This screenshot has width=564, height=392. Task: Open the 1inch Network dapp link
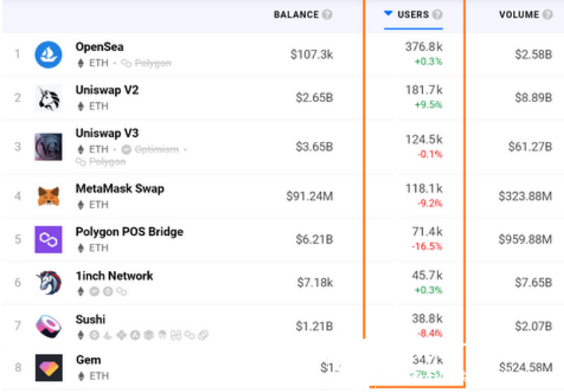tap(114, 276)
